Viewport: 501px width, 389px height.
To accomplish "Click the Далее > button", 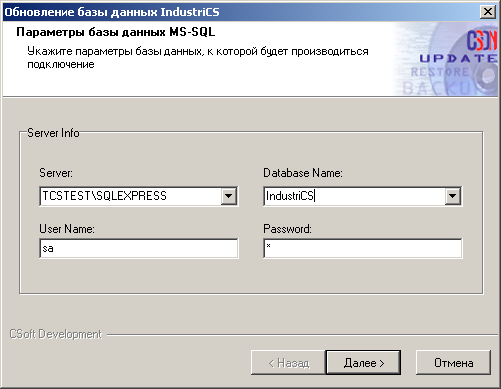I will tap(363, 362).
